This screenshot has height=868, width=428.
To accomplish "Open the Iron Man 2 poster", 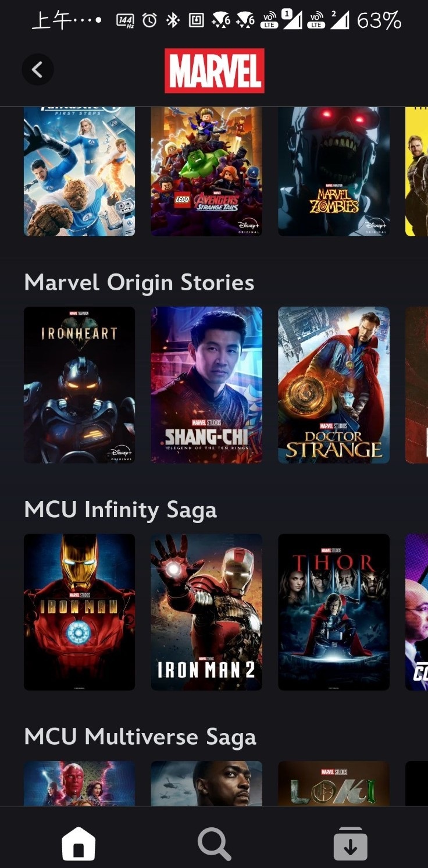I will (x=206, y=612).
